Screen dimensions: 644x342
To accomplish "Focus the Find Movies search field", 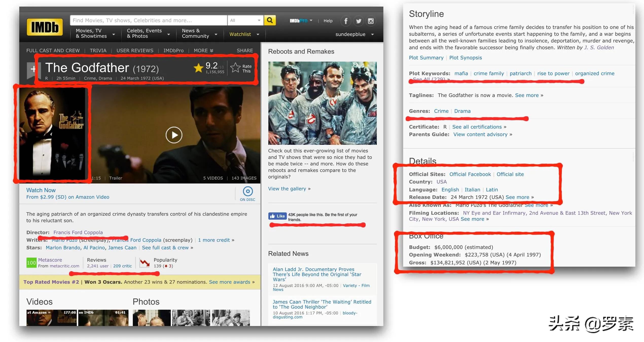I will [149, 20].
